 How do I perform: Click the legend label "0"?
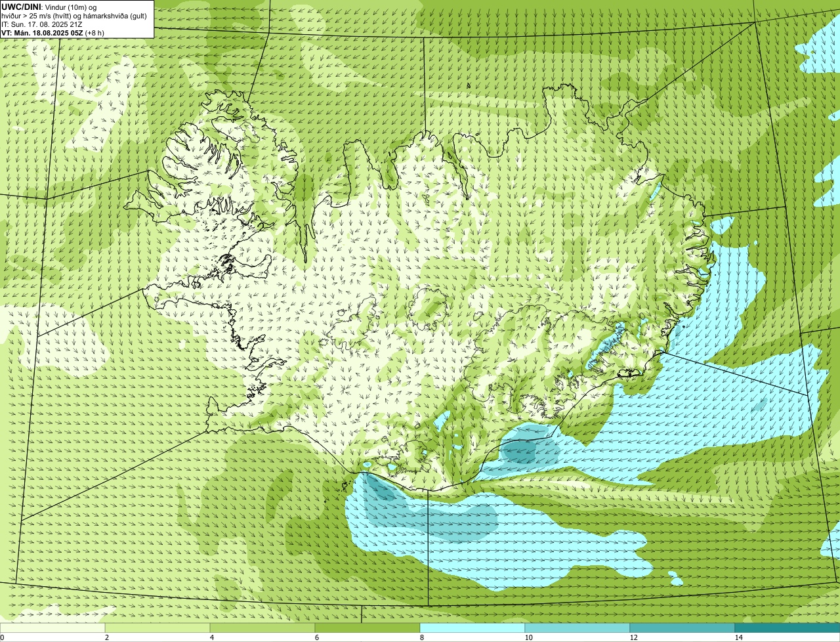click(x=2, y=637)
